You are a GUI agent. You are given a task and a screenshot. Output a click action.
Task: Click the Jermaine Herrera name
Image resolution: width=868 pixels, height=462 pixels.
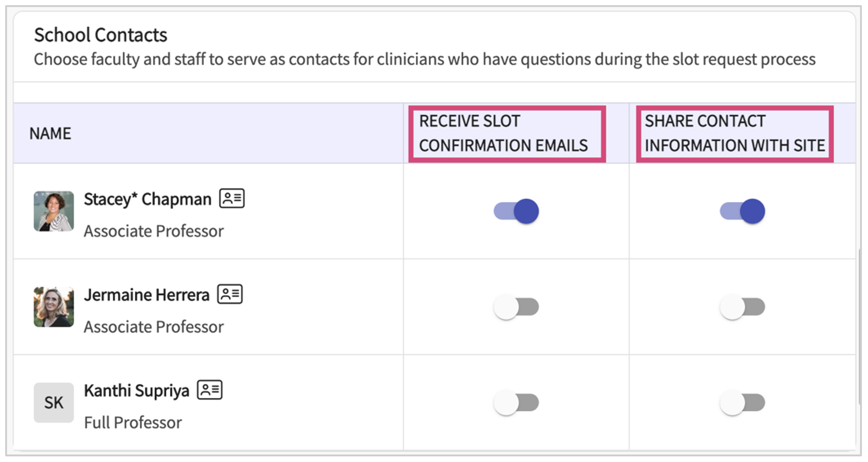coord(146,295)
